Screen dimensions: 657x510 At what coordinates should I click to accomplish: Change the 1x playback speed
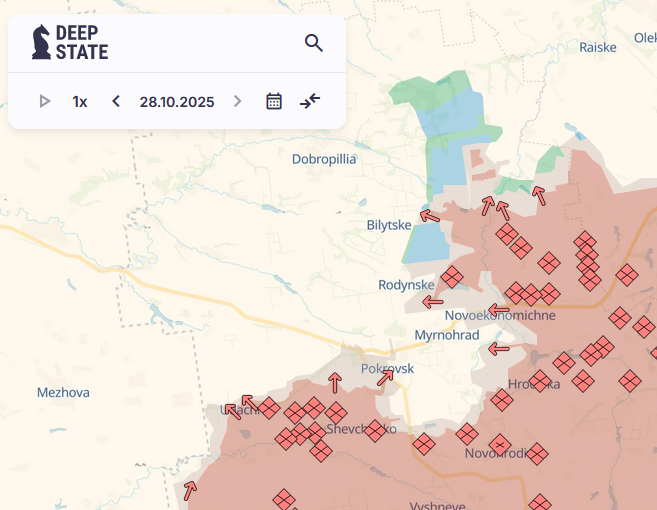[x=80, y=101]
